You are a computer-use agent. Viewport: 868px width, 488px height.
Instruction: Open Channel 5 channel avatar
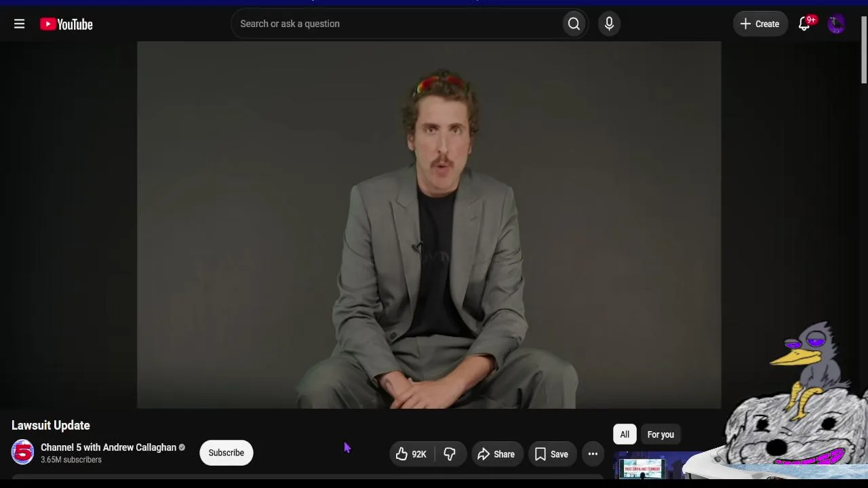click(x=22, y=452)
